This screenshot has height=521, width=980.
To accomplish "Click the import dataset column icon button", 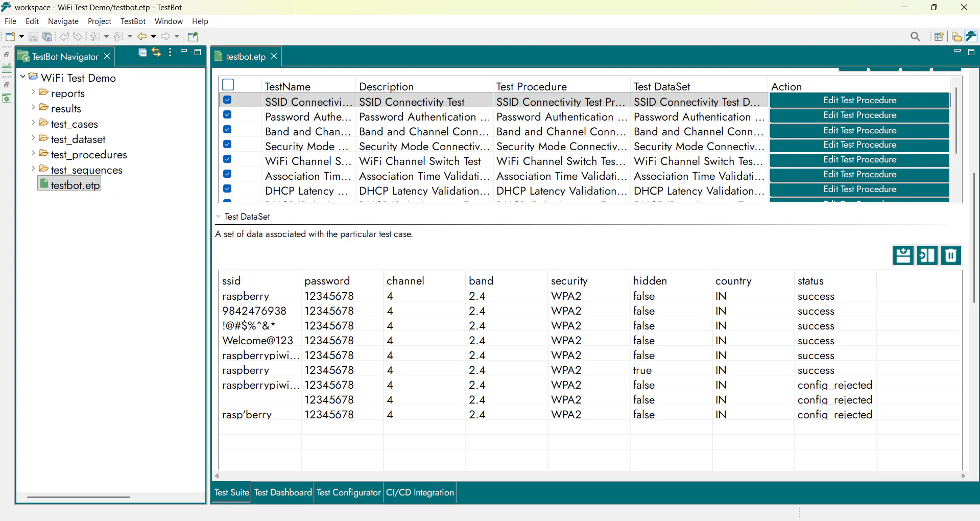I will pyautogui.click(x=927, y=255).
